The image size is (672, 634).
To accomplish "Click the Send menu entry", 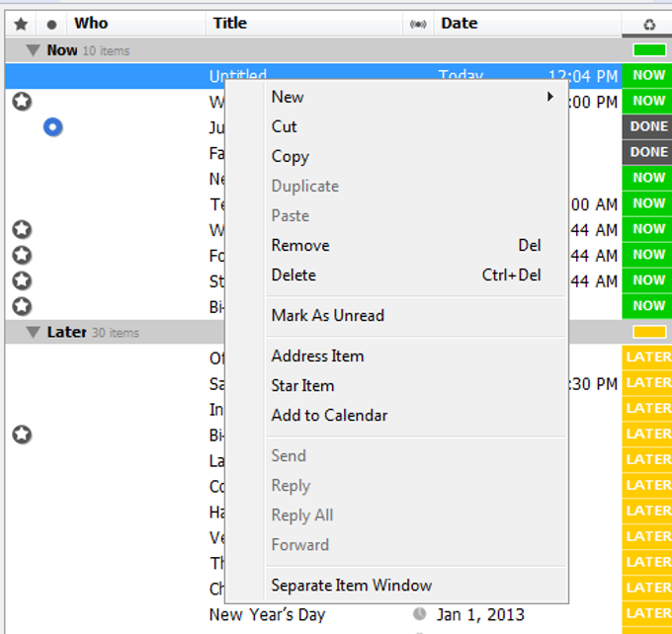I will pos(289,456).
